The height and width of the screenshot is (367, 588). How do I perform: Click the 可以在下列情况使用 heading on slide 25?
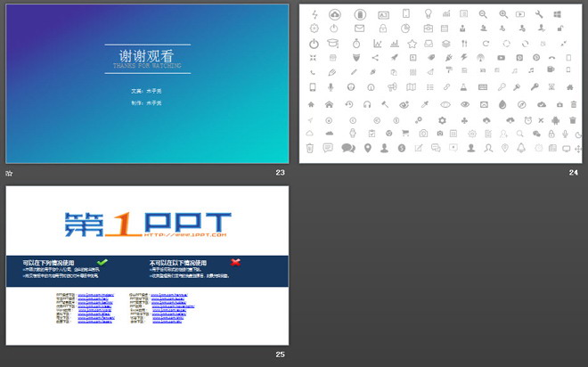[x=48, y=263]
